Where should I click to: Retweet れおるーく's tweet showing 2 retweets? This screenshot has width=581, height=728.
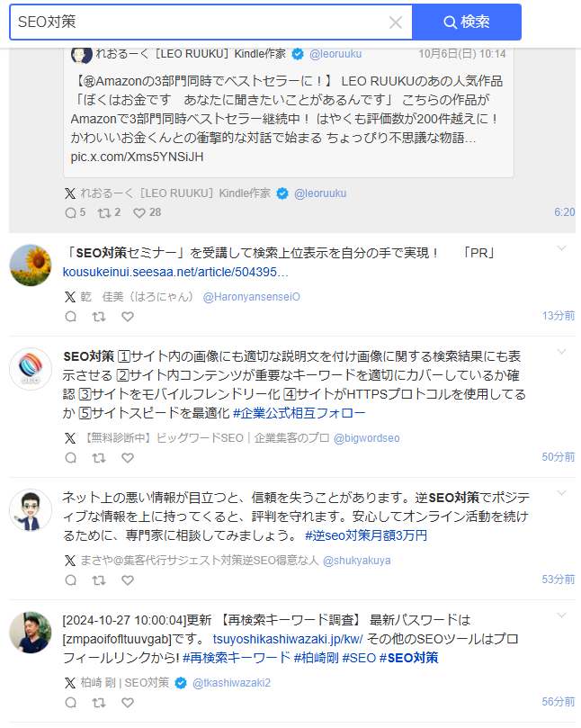point(105,212)
